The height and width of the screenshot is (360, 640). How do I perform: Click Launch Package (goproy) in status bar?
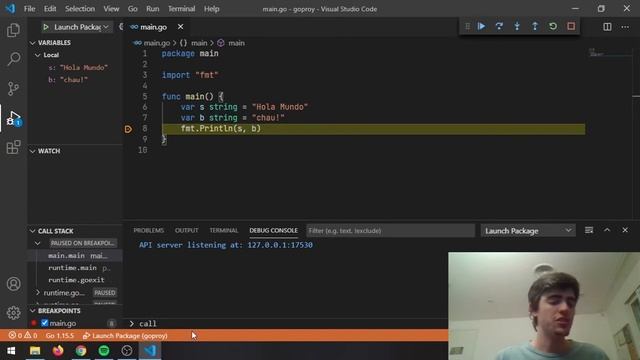(x=125, y=336)
